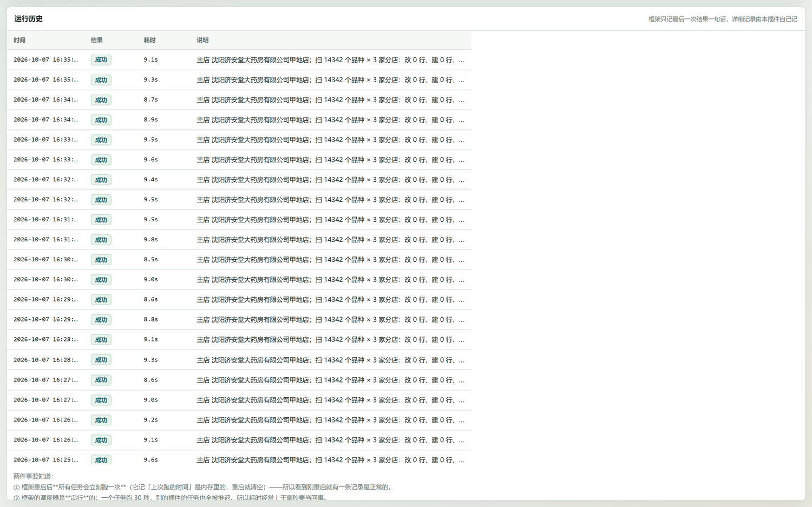Click the 16:26 timestamp in the 9.2s row

pyautogui.click(x=45, y=420)
